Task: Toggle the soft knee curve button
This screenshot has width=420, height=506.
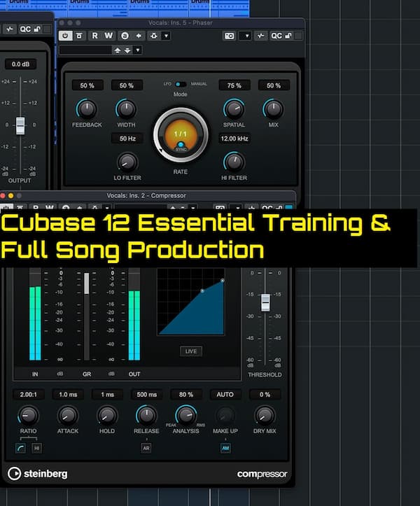Action: (x=20, y=448)
